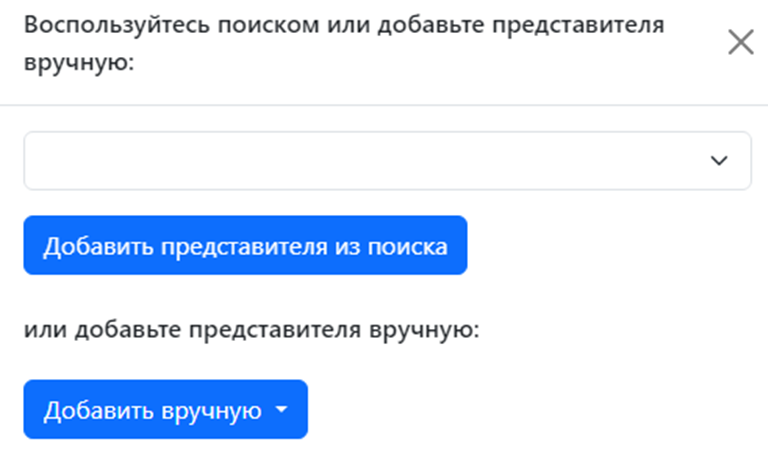Reveal the manual add menu options
This screenshot has height=449, width=768.
point(165,410)
